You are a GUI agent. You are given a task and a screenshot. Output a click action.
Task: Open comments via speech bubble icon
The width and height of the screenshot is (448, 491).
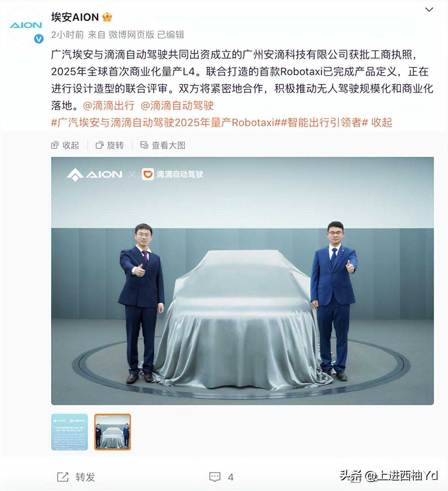pyautogui.click(x=215, y=477)
